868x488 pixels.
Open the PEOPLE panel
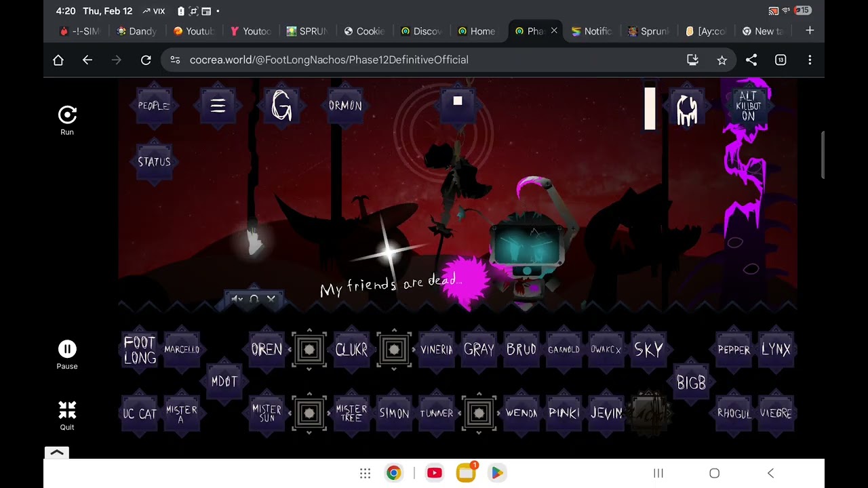[154, 106]
